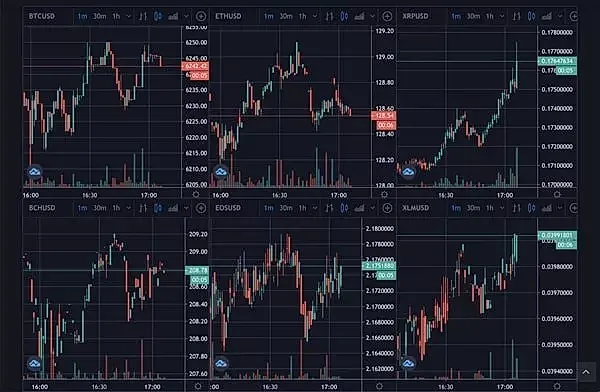The image size is (600, 392).
Task: Click TradingView logo on BCHUSD chart
Action: pos(35,363)
